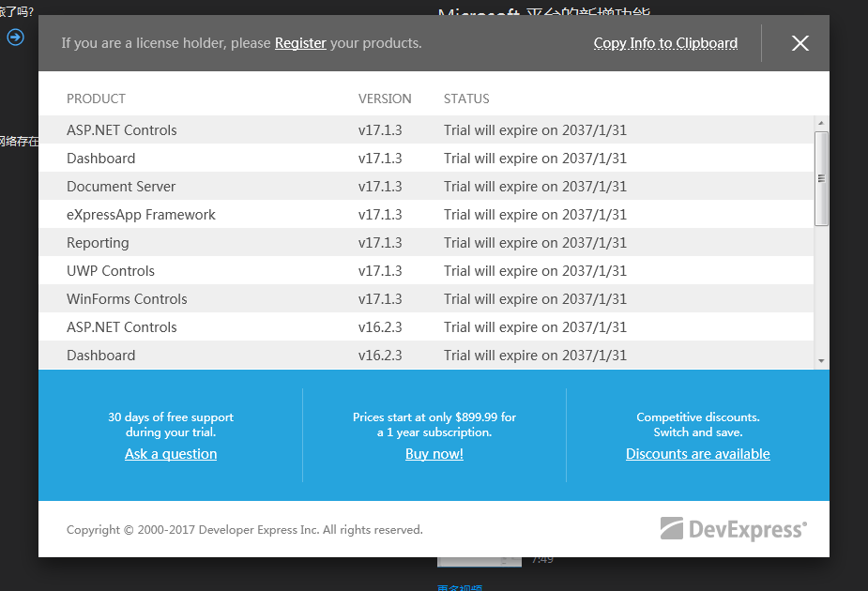Click the Buy now! link
Viewport: 868px width, 591px height.
(434, 454)
